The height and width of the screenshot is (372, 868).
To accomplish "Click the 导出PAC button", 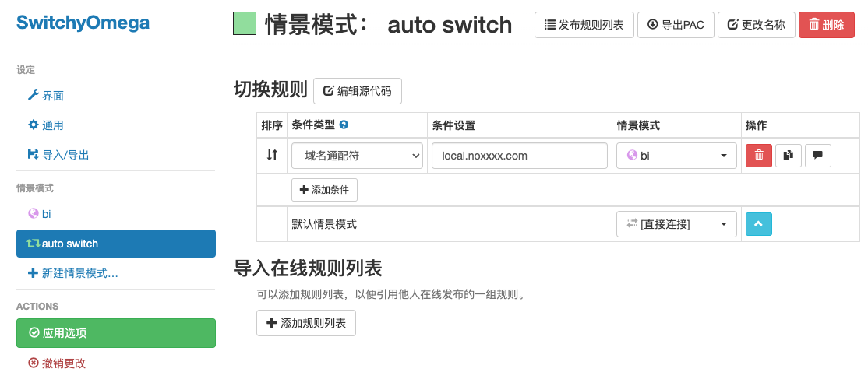I will [676, 25].
